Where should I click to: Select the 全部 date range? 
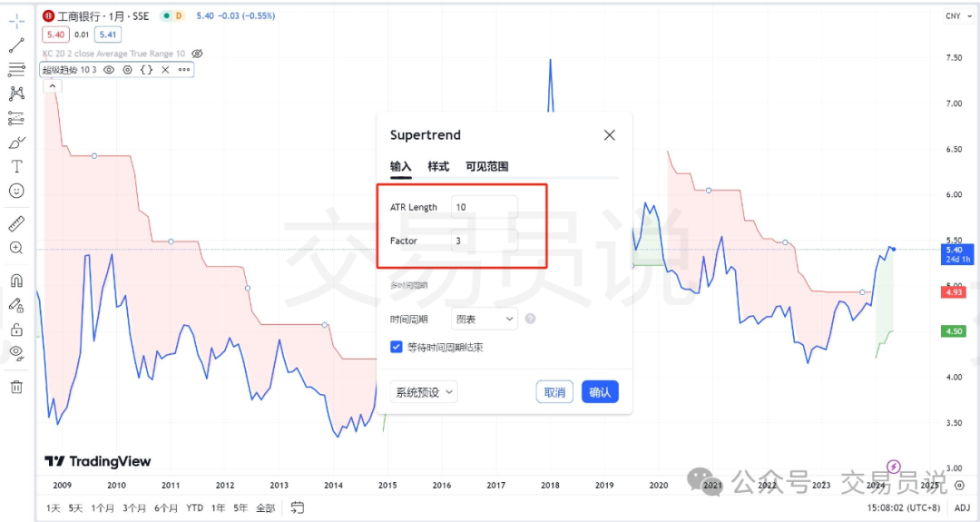[x=265, y=508]
